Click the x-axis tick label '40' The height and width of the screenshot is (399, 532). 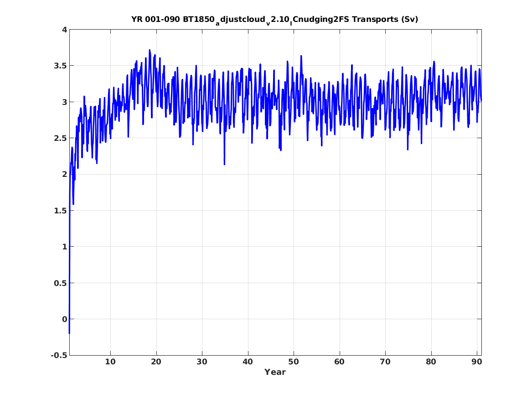tap(248, 362)
